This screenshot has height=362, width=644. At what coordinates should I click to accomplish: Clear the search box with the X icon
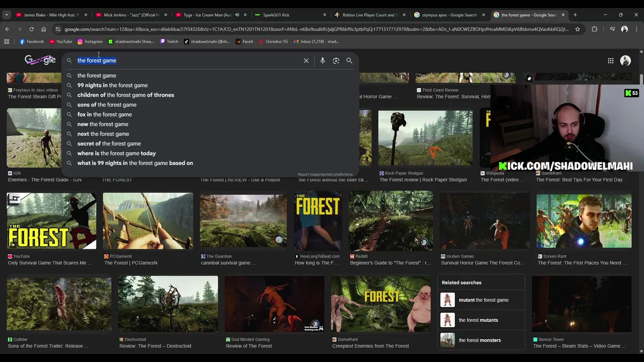[306, 60]
